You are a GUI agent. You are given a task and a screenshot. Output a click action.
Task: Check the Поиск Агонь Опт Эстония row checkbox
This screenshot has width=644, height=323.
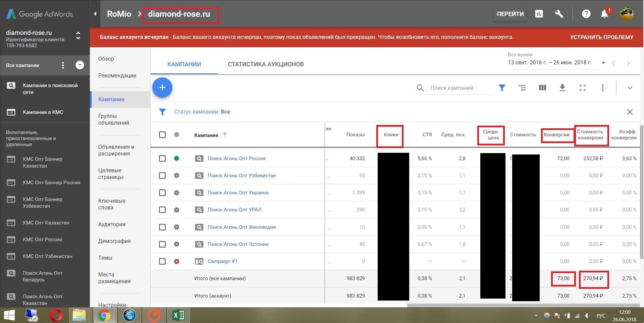coord(162,244)
